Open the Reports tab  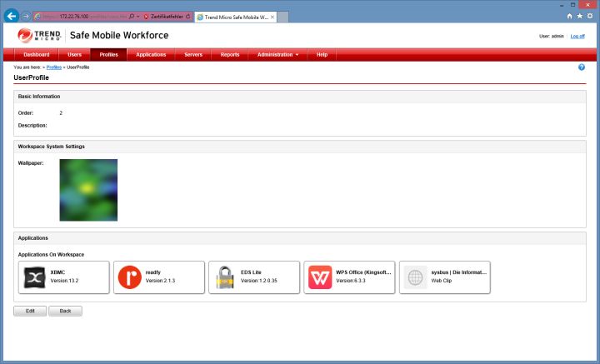click(230, 54)
